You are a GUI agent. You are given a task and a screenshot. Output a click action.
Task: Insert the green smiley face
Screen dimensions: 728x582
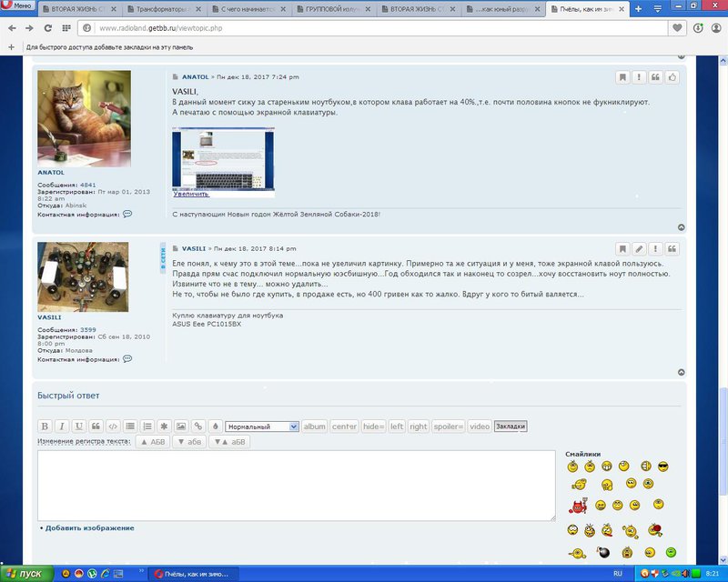(671, 552)
